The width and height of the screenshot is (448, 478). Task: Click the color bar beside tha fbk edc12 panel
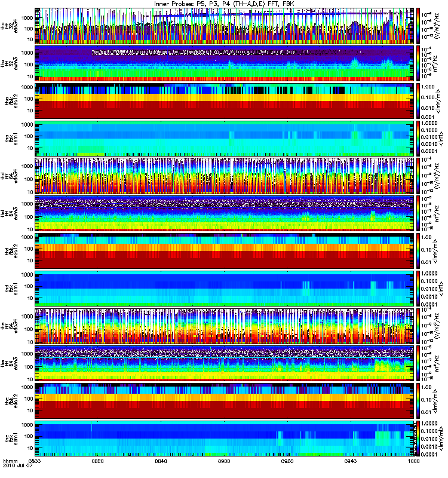418,101
